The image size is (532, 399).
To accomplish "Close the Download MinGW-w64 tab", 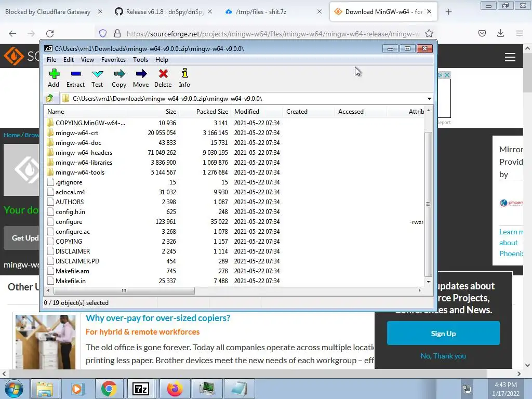I will tap(429, 12).
